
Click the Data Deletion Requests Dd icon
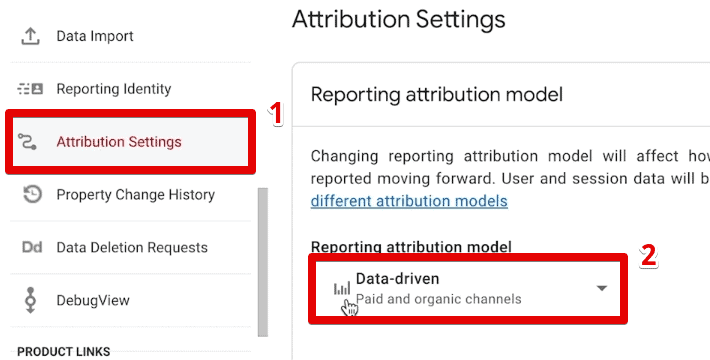[32, 247]
